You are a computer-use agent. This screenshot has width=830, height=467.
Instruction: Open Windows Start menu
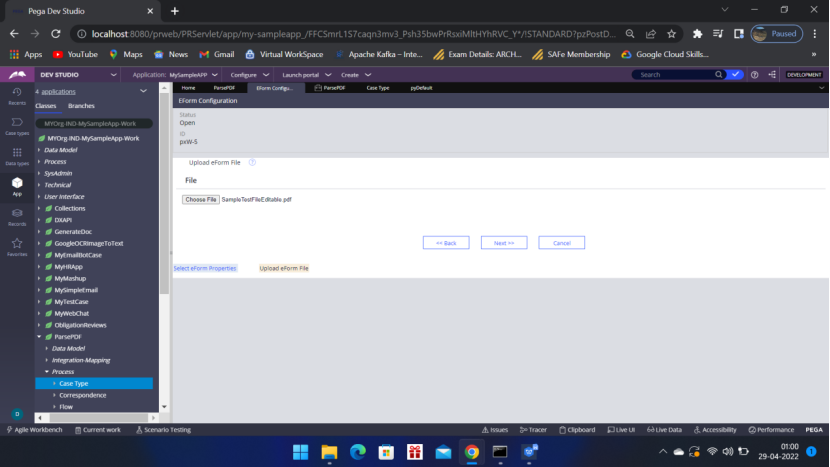pyautogui.click(x=301, y=452)
